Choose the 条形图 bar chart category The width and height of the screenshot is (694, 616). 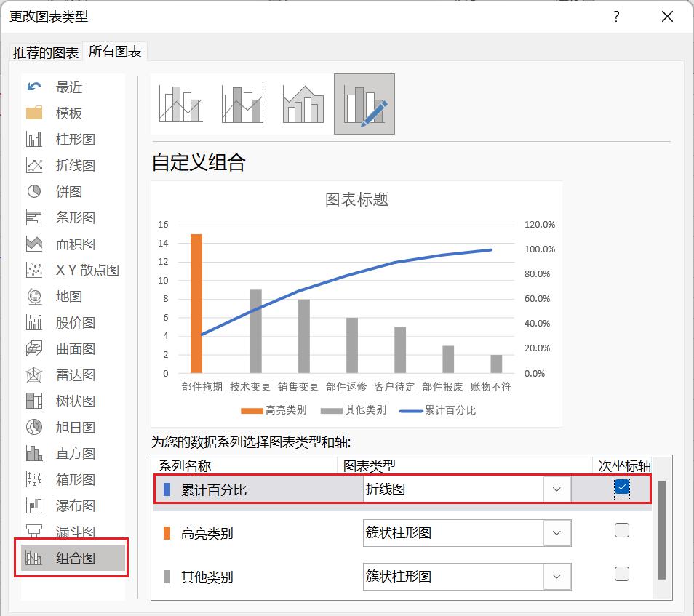73,217
